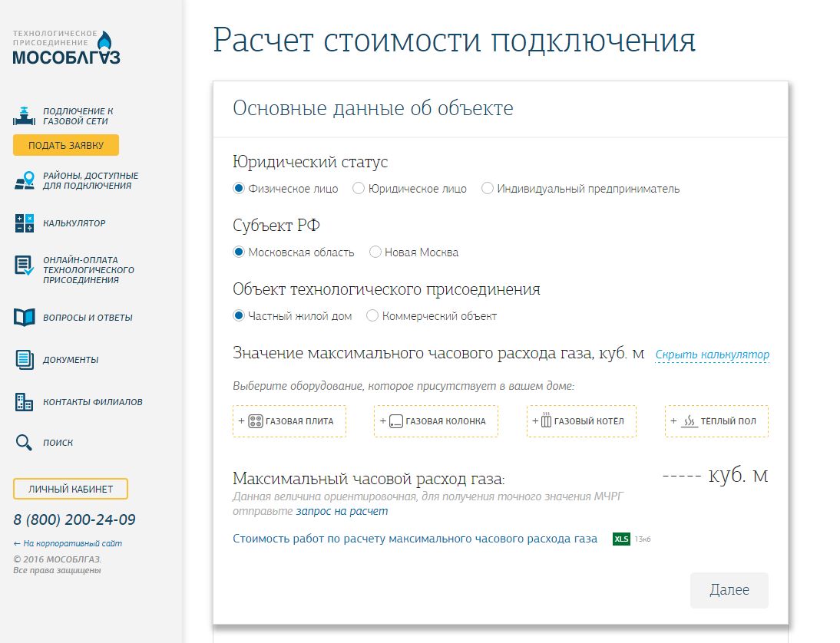The width and height of the screenshot is (840, 643).
Task: Collapse calculator via Скрыть калькулятор
Action: (712, 354)
